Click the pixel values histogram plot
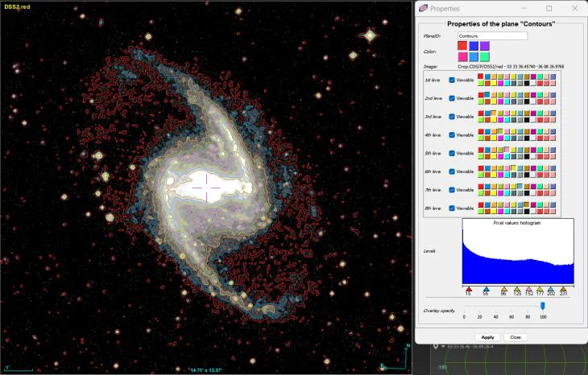The image size is (588, 375). pos(518,251)
